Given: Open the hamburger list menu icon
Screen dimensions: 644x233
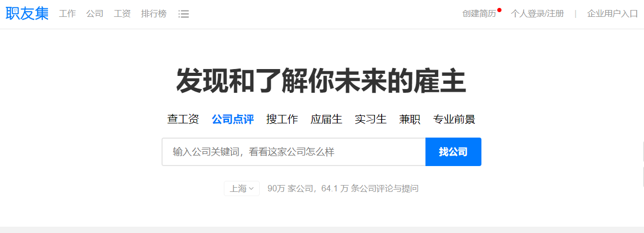Looking at the screenshot, I should [x=184, y=14].
